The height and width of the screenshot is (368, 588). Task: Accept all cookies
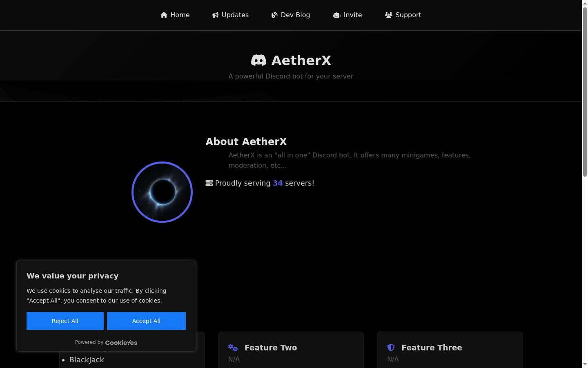coord(146,321)
